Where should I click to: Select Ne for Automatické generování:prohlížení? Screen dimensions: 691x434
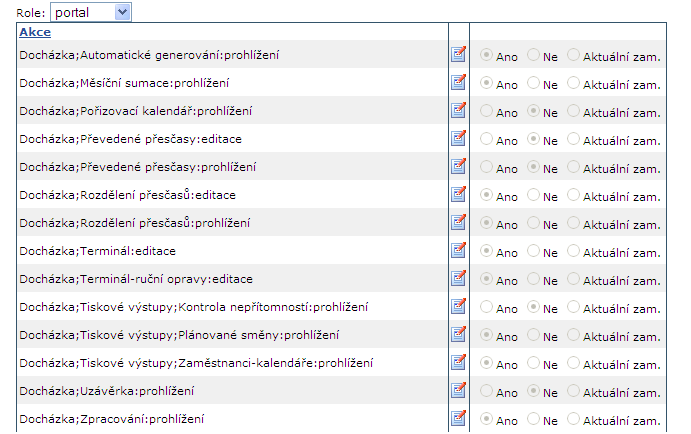point(533,55)
